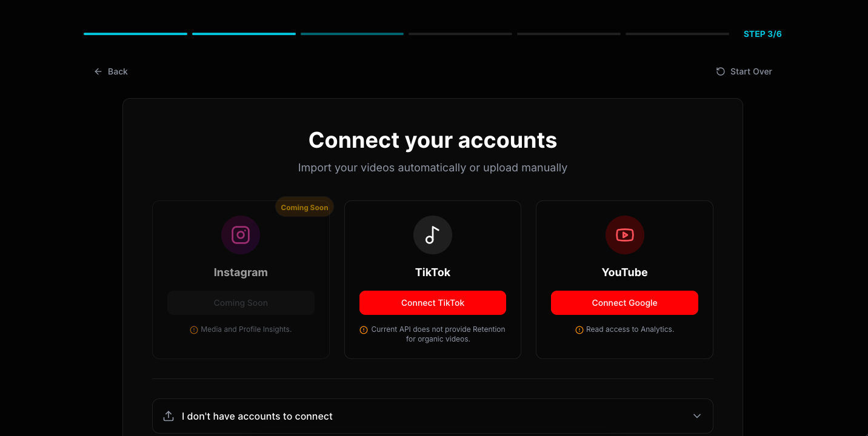This screenshot has height=436, width=868.
Task: Click 'I don't have accounts to connect' label
Action: 257,417
